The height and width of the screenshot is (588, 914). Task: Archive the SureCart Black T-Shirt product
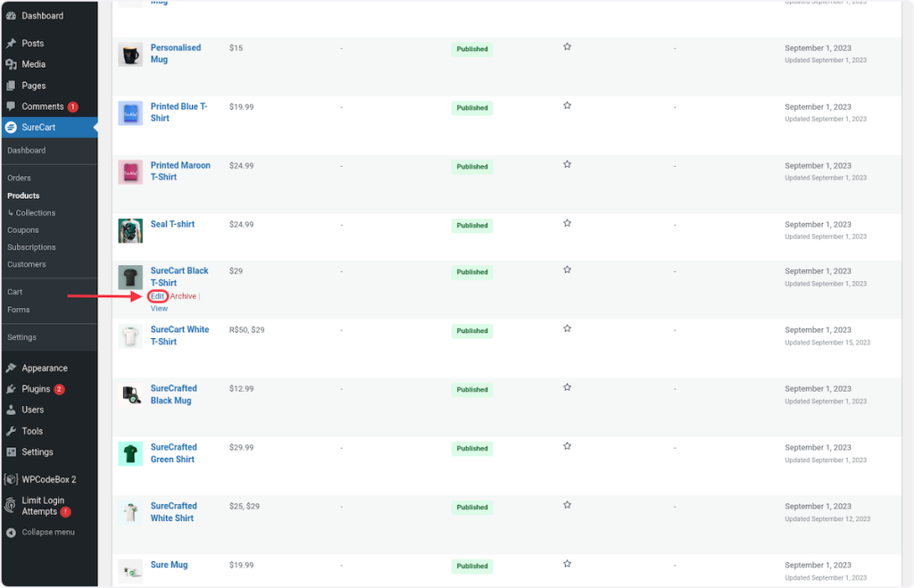pyautogui.click(x=183, y=296)
